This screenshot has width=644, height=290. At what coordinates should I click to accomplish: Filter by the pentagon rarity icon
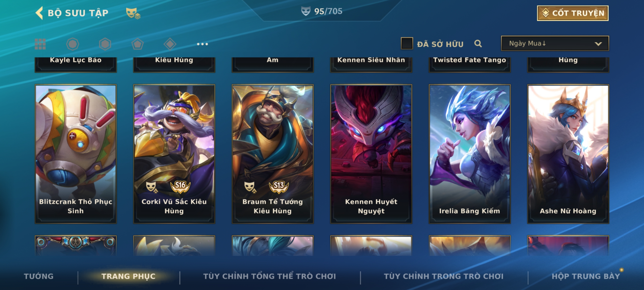click(138, 44)
